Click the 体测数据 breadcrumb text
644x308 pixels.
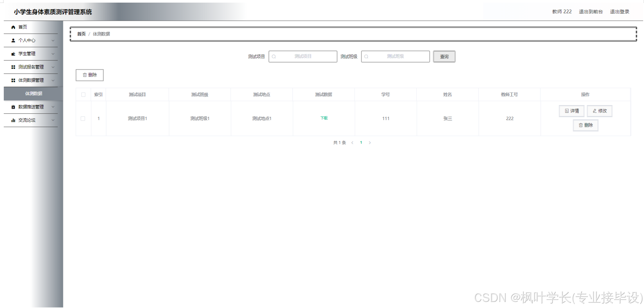point(101,34)
